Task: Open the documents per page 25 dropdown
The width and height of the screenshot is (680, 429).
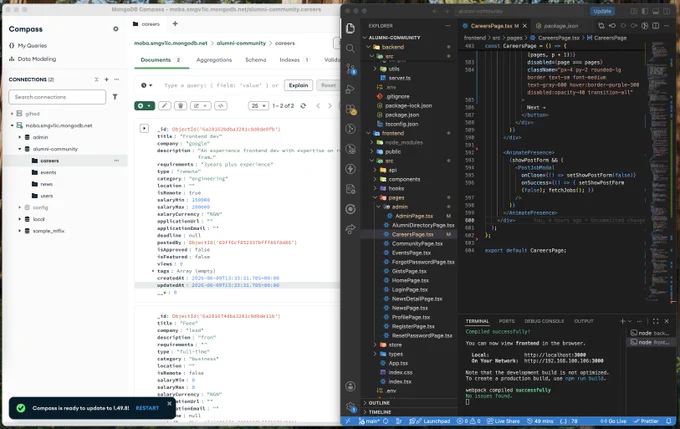Action: (258, 106)
